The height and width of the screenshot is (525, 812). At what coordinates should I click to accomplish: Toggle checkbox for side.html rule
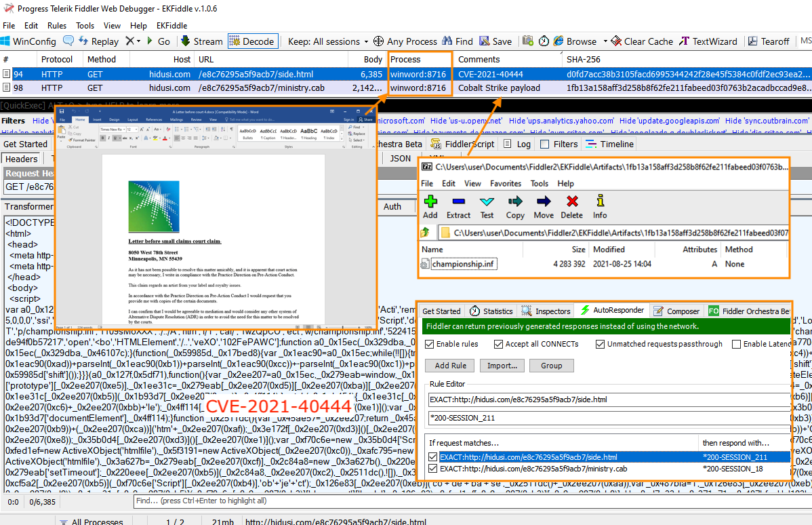433,457
